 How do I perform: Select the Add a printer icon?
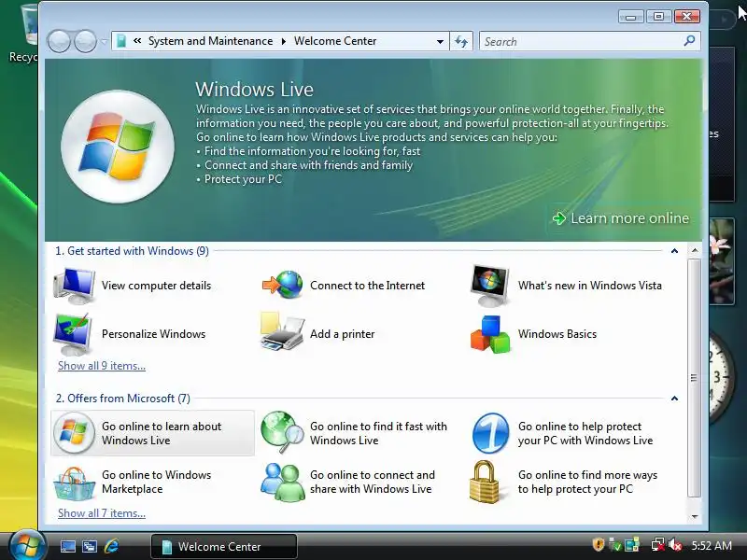tap(282, 332)
